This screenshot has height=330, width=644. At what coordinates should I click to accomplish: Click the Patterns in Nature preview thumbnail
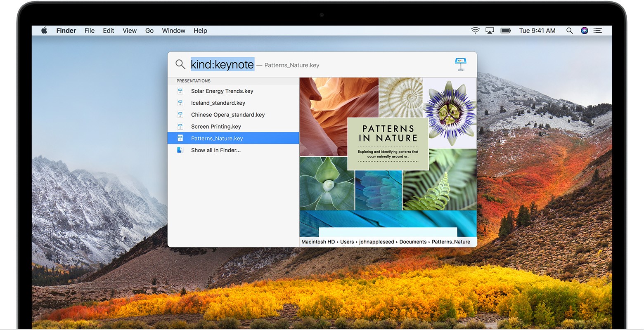pos(388,157)
